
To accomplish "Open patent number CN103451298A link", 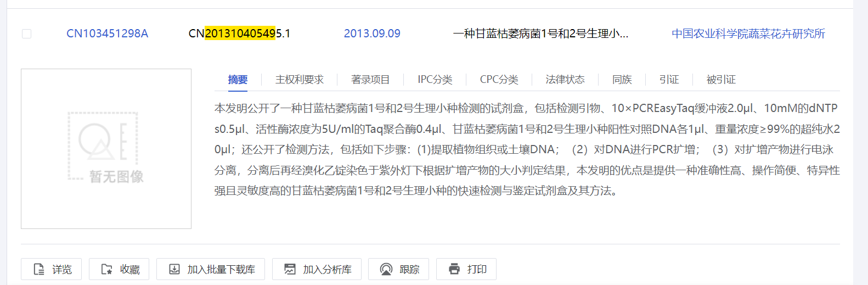I will point(107,33).
